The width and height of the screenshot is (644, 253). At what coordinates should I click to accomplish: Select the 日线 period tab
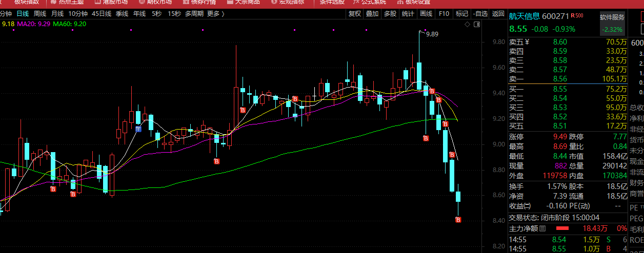point(22,14)
